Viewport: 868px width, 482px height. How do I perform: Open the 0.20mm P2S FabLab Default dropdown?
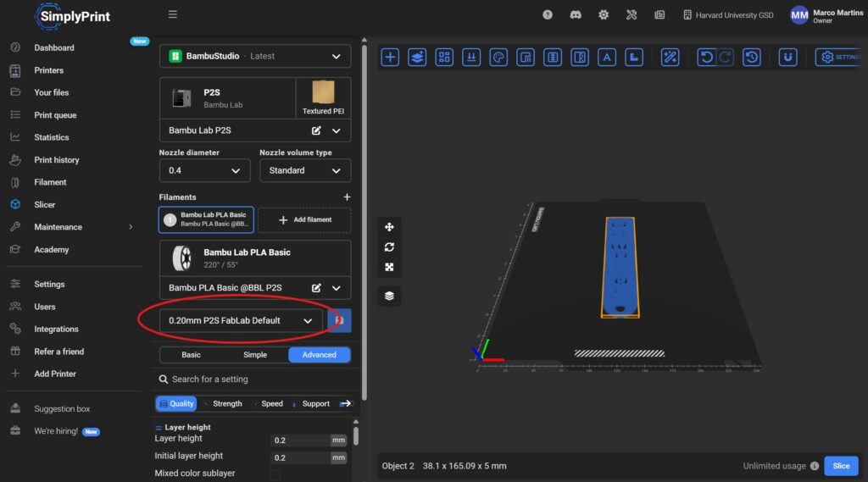(241, 320)
